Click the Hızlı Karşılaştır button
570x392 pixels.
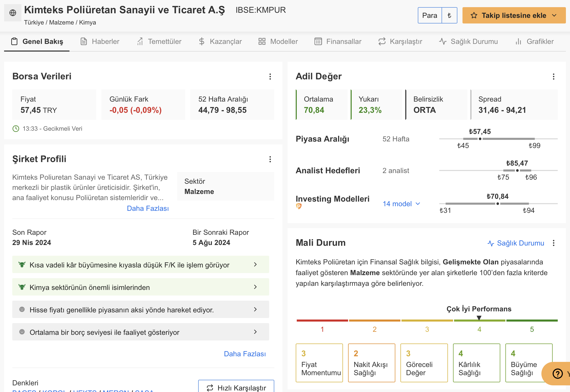236,386
